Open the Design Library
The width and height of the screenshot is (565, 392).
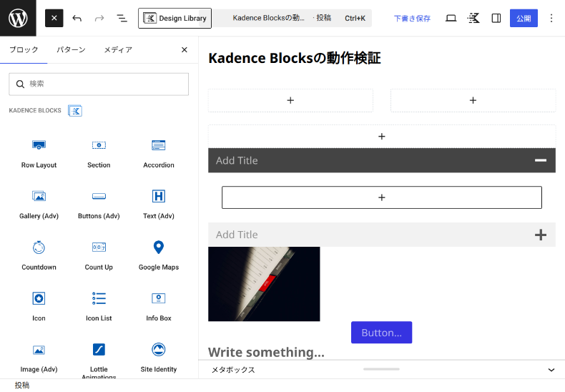click(x=175, y=18)
